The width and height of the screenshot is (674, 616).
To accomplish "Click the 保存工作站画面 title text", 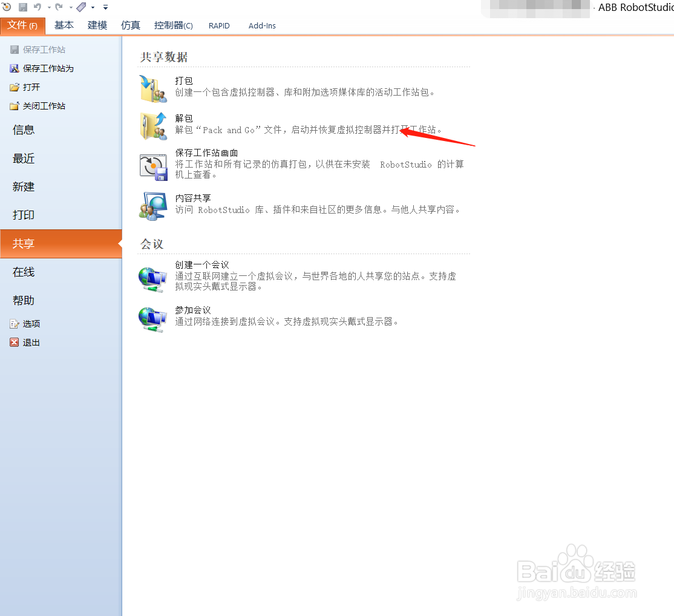I will click(206, 153).
